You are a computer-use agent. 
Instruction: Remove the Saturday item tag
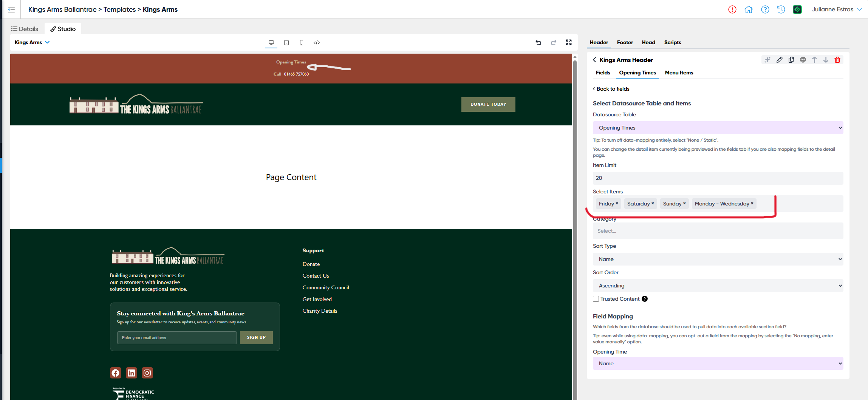(653, 203)
